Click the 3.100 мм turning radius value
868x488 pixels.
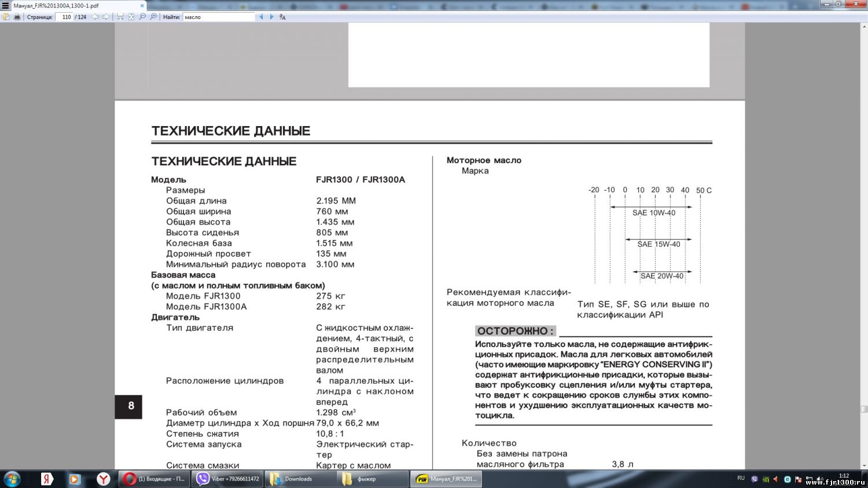335,264
